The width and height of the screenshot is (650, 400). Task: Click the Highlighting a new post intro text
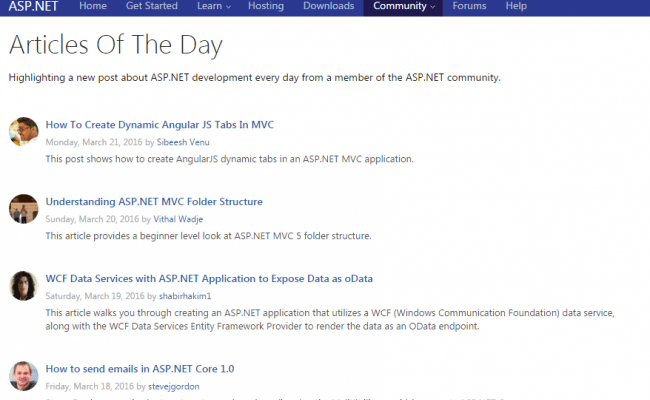(255, 78)
